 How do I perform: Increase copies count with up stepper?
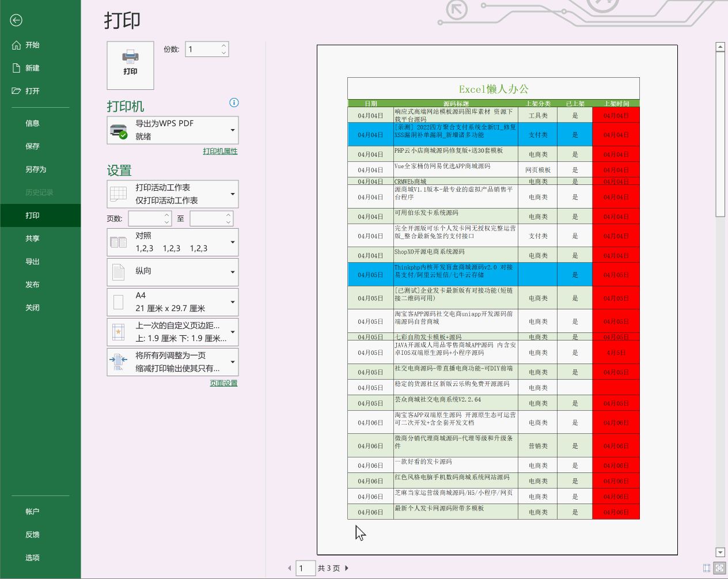pos(223,46)
